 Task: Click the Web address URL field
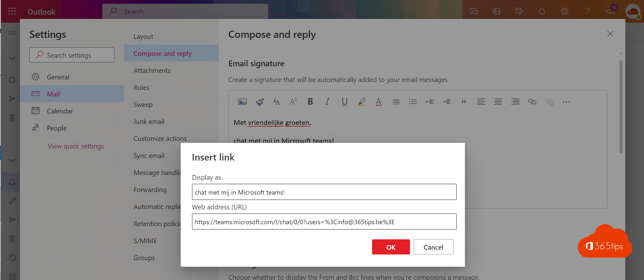click(x=324, y=222)
